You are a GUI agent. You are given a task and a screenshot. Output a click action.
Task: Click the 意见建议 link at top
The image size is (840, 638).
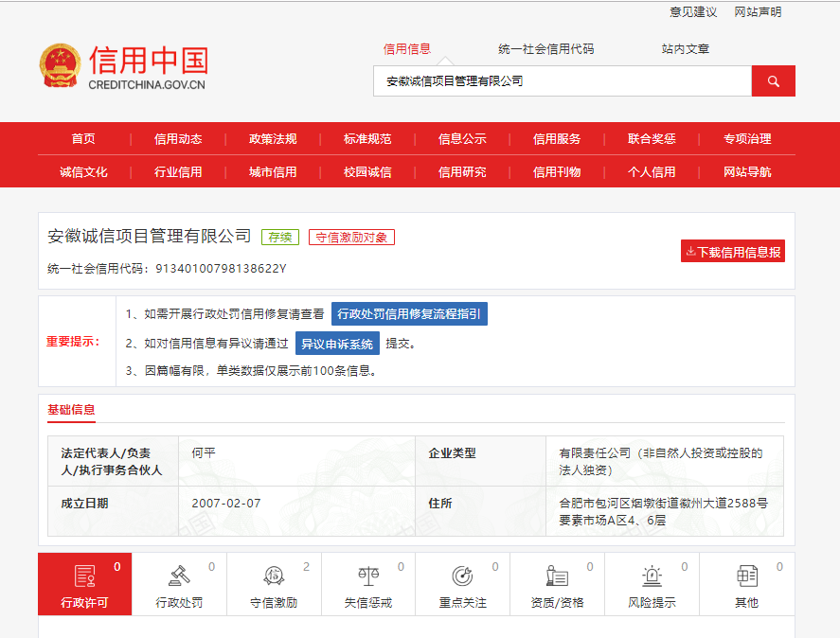tap(693, 12)
